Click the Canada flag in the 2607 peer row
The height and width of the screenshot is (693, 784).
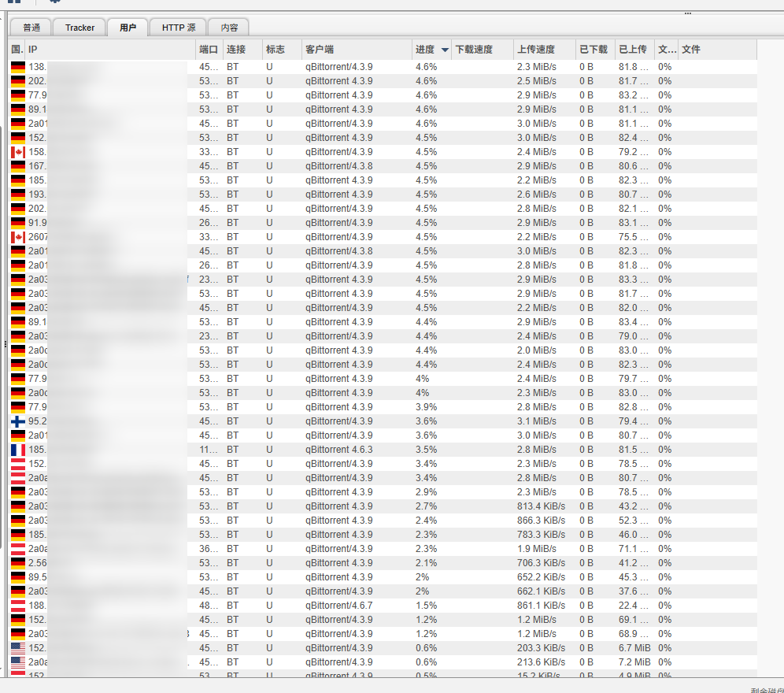[x=17, y=237]
